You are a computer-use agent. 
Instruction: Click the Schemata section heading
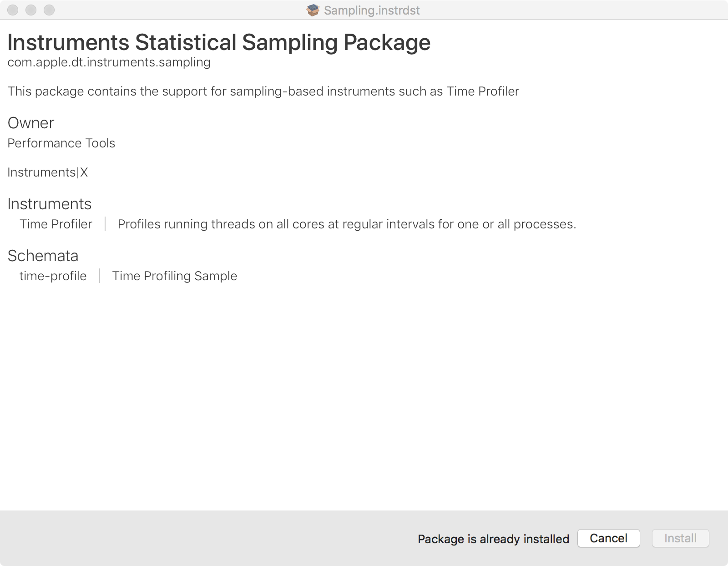tap(43, 256)
